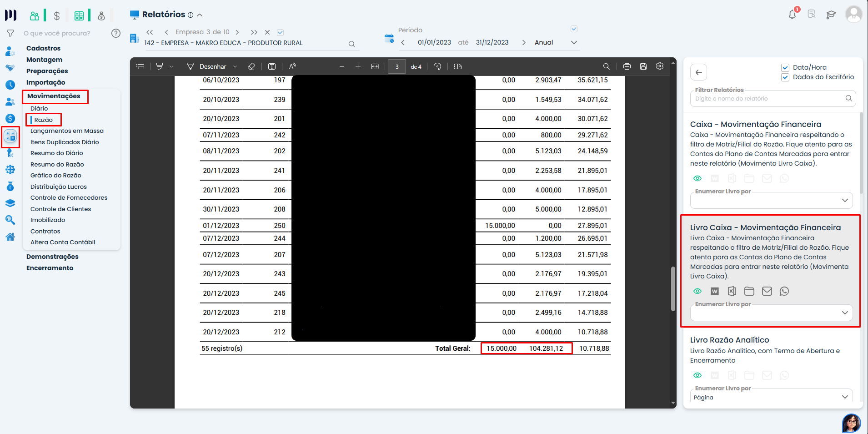Save the PDF with the floppy disk icon

643,66
